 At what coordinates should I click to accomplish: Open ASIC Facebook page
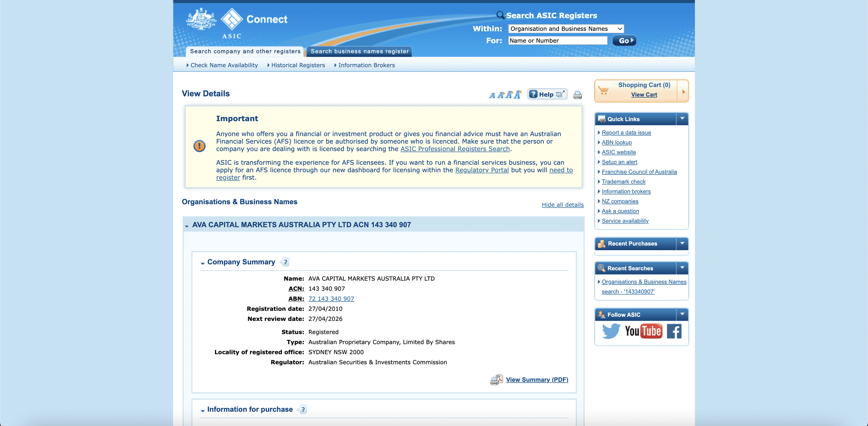(674, 331)
